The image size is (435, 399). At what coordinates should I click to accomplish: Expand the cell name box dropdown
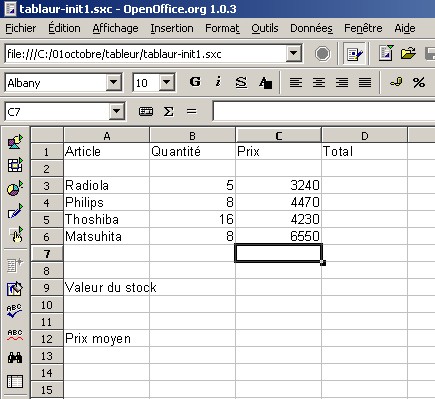point(117,111)
